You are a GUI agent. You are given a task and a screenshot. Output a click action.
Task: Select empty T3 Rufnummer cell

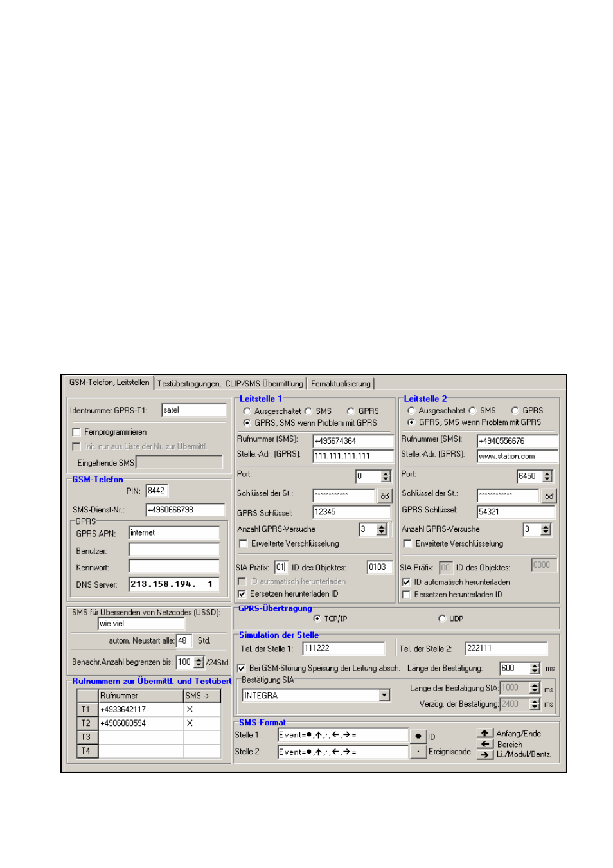(141, 737)
